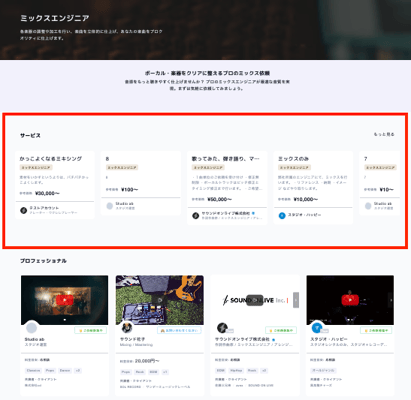Play the YouTube video on Studio ab card
The width and height of the screenshot is (411, 400).
coord(65,300)
